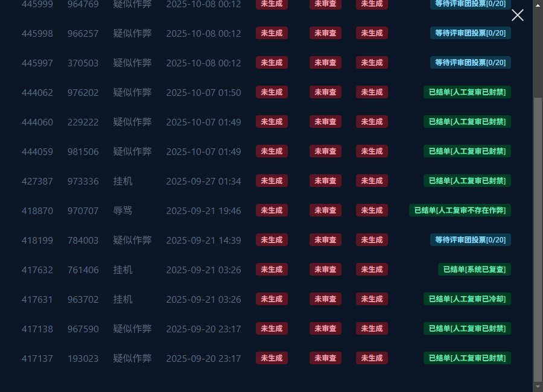The height and width of the screenshot is (392, 543).
Task: Select report ID 445997
Action: click(x=37, y=63)
